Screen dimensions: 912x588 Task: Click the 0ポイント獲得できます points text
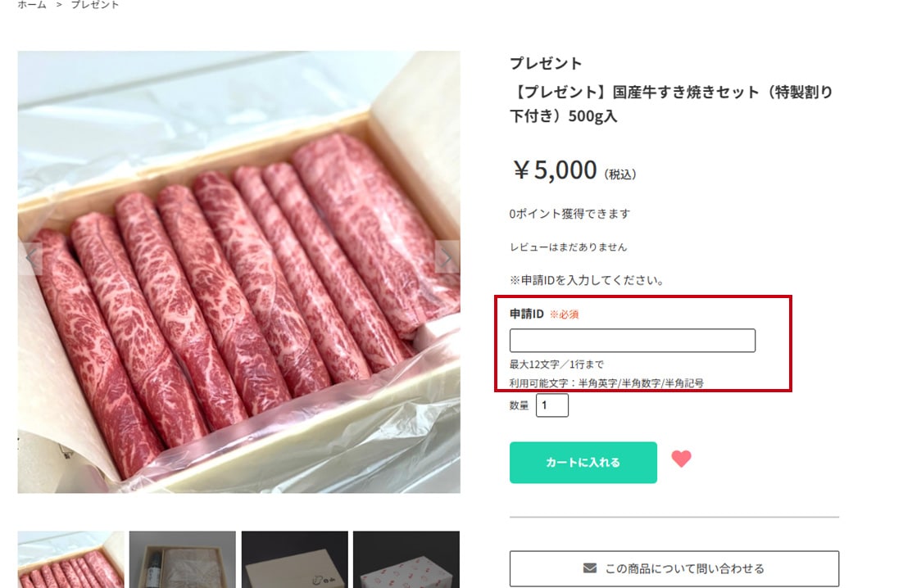569,214
